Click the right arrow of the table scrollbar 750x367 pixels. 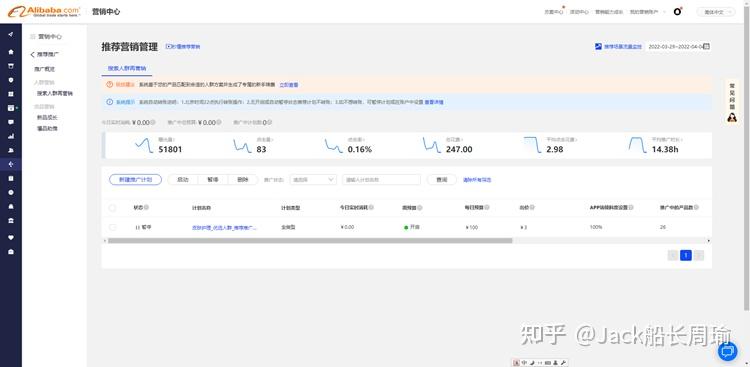[x=708, y=241]
